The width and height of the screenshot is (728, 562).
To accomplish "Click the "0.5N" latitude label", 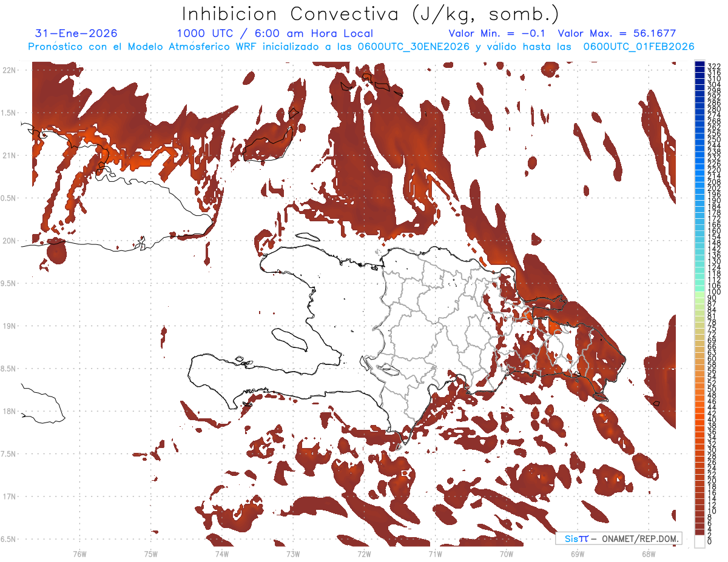I will 9,198.
